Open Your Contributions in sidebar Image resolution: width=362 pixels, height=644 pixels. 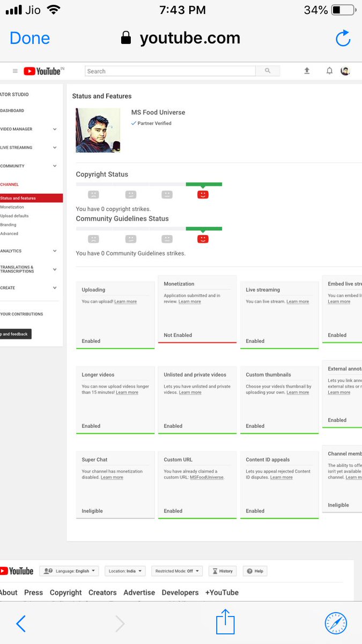point(21,314)
